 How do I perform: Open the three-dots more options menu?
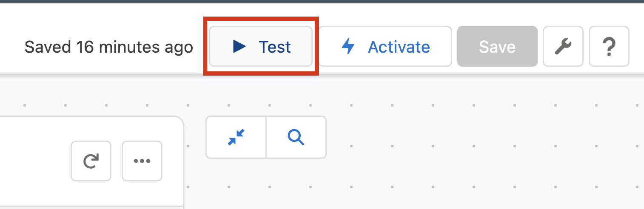(x=142, y=161)
